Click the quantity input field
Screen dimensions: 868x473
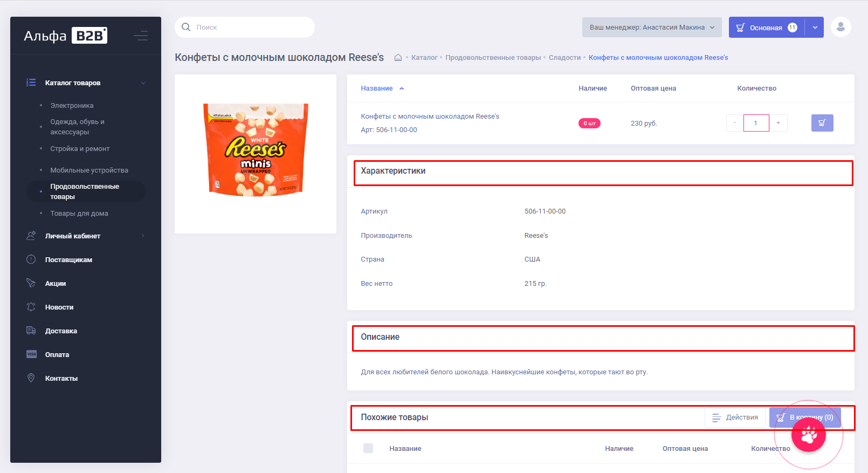point(756,123)
